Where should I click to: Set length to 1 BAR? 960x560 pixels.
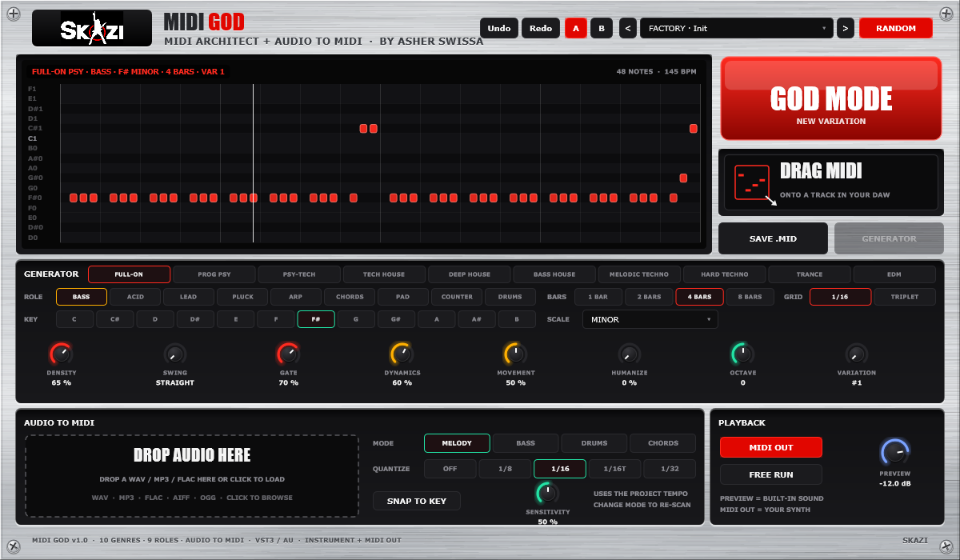[598, 297]
